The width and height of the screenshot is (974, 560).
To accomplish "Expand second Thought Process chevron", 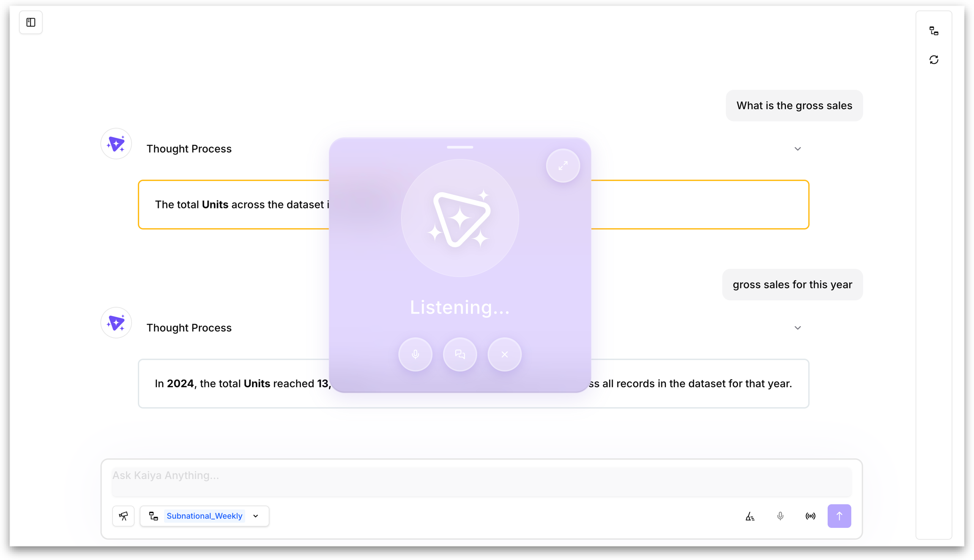I will pyautogui.click(x=797, y=328).
